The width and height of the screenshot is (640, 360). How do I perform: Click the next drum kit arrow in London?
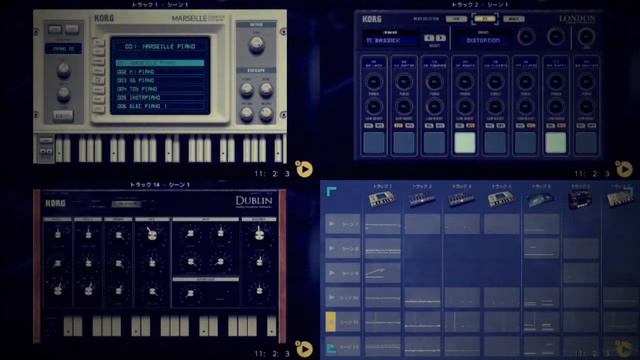coord(441,38)
